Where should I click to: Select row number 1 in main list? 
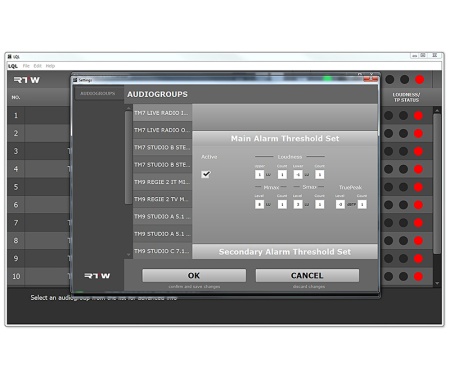[x=16, y=116]
